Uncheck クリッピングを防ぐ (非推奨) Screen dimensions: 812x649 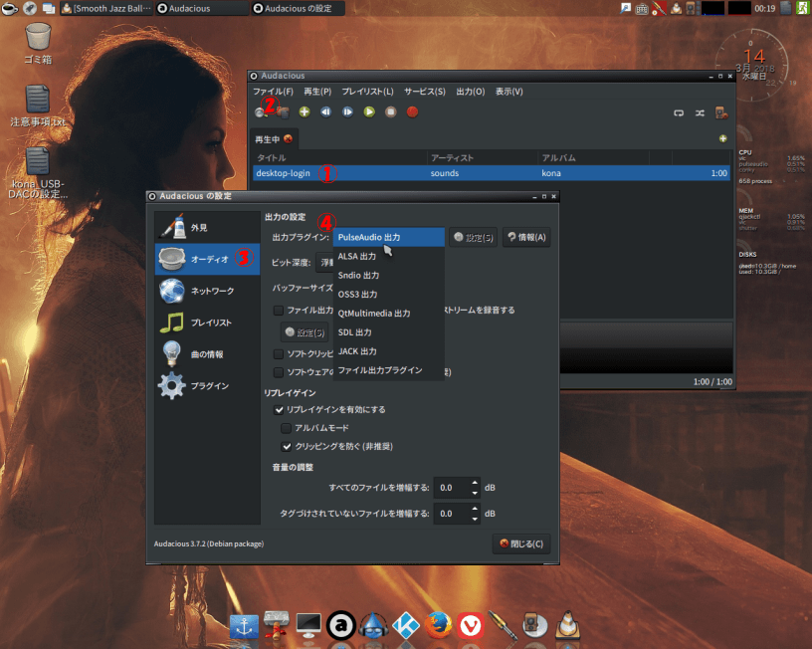(x=287, y=446)
